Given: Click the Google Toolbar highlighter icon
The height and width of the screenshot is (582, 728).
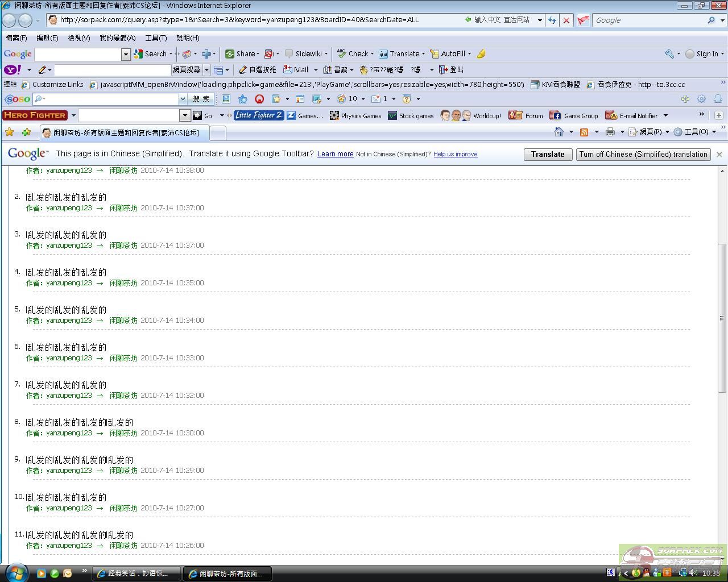Looking at the screenshot, I should tap(481, 54).
